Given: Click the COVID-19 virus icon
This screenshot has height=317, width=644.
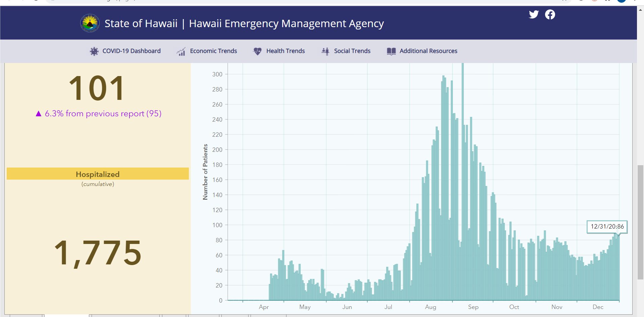Looking at the screenshot, I should (x=94, y=51).
